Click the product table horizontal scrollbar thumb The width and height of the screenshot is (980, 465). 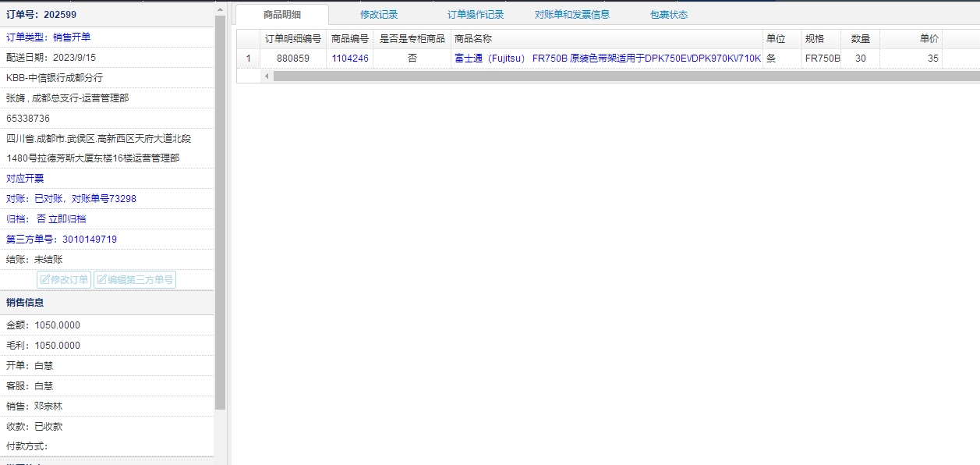626,76
